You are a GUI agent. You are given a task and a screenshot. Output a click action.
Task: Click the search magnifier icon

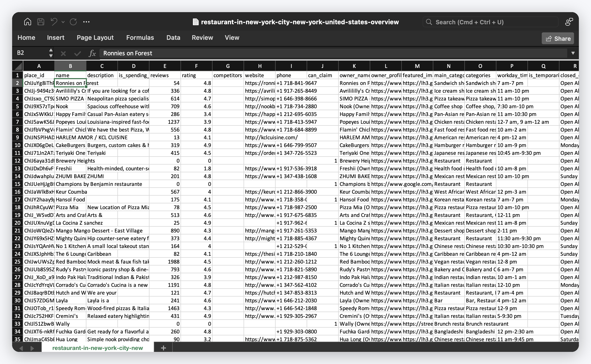tap(429, 22)
